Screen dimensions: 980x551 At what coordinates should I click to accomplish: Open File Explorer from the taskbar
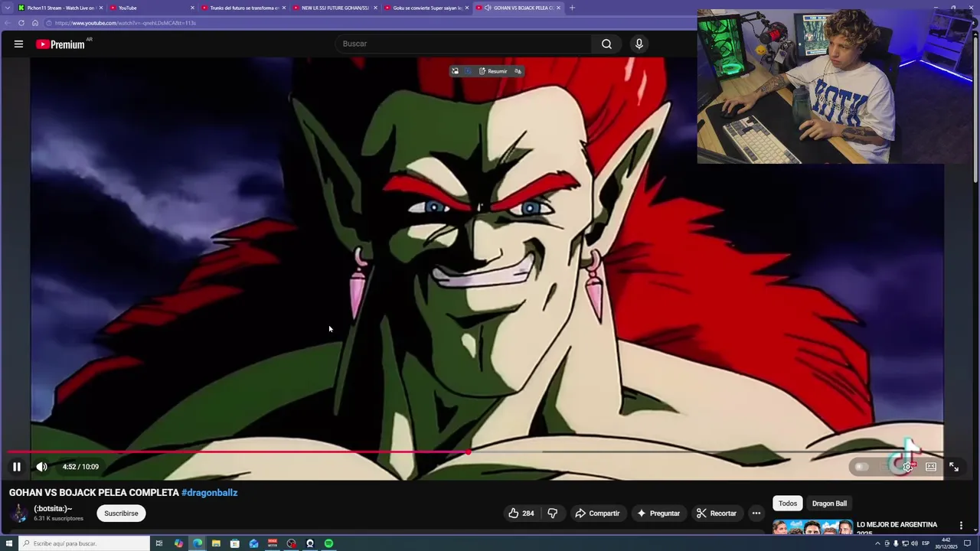tap(216, 543)
